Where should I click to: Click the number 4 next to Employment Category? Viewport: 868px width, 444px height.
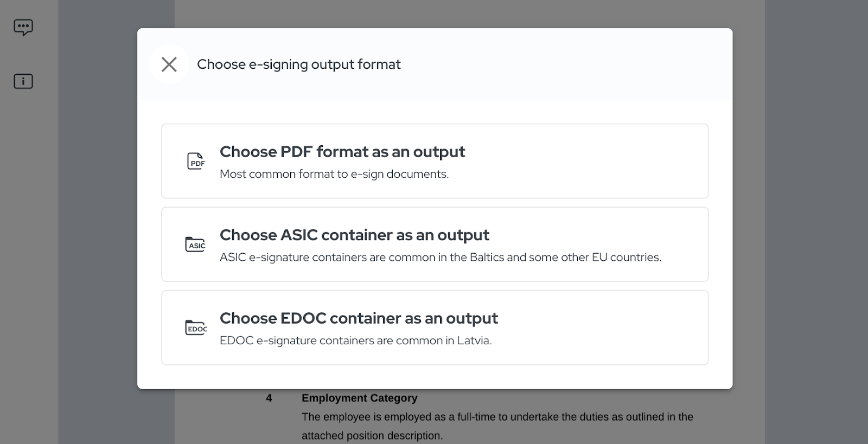pos(268,397)
